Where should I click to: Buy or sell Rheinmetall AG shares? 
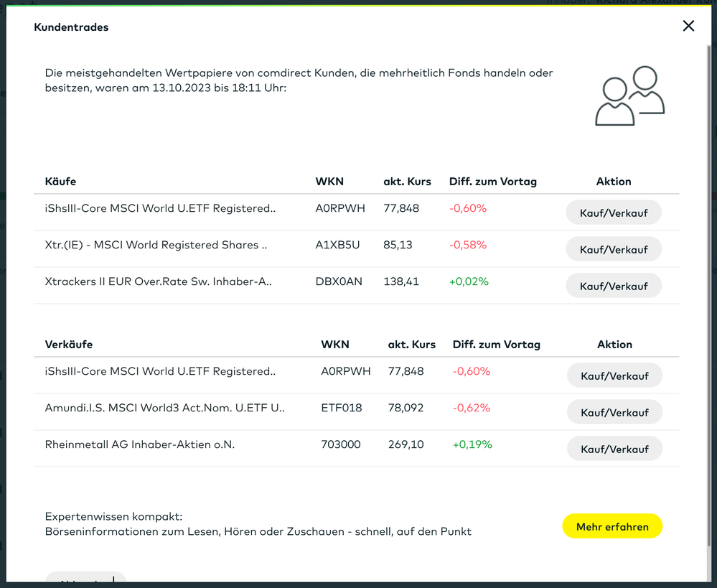pos(614,449)
